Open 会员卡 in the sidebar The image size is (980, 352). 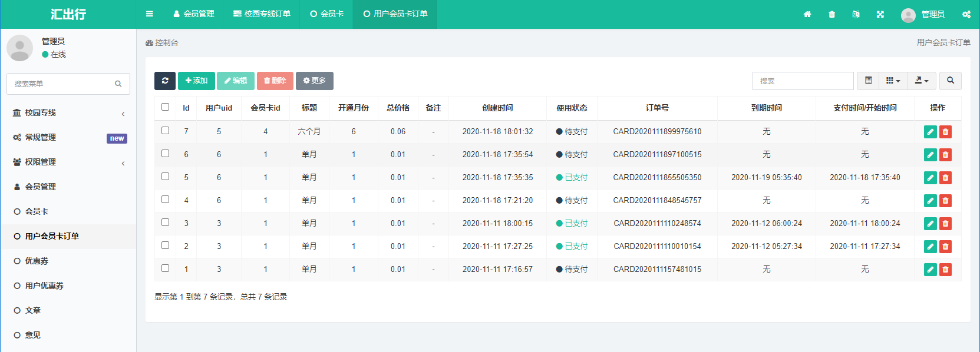[68, 211]
